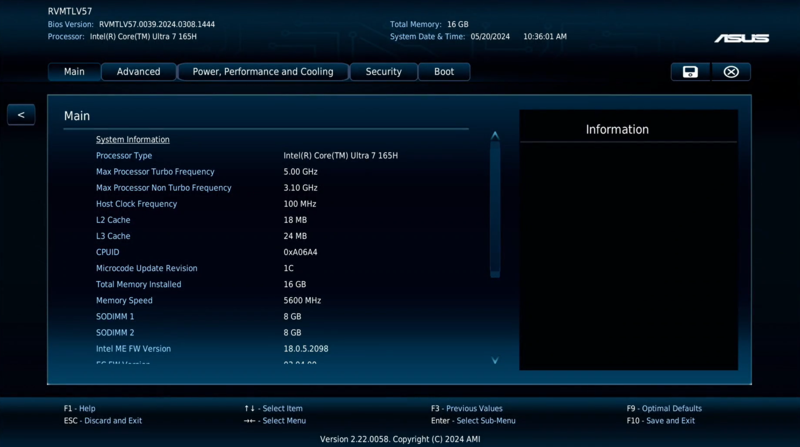Image resolution: width=800 pixels, height=447 pixels.
Task: Click the system time 10:36:01 AM
Action: tap(545, 37)
